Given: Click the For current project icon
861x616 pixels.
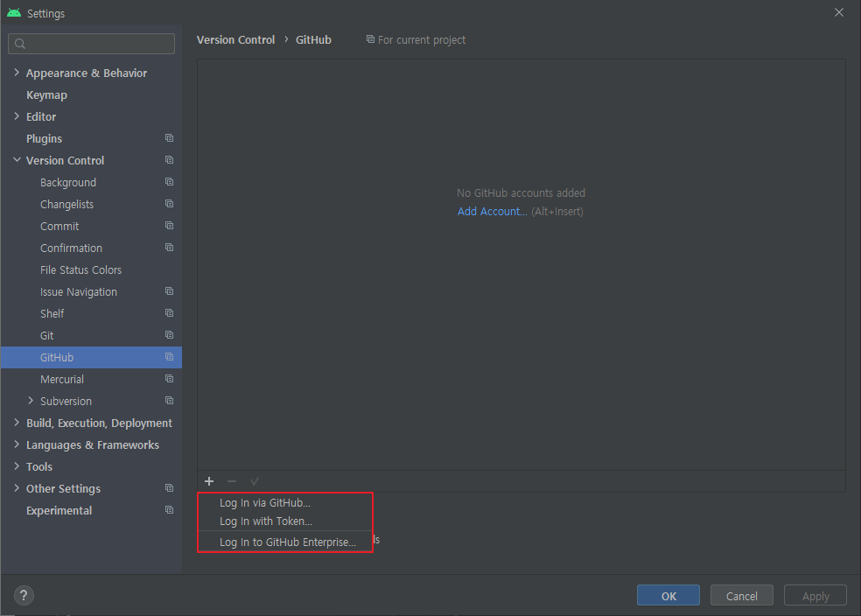Looking at the screenshot, I should click(371, 39).
